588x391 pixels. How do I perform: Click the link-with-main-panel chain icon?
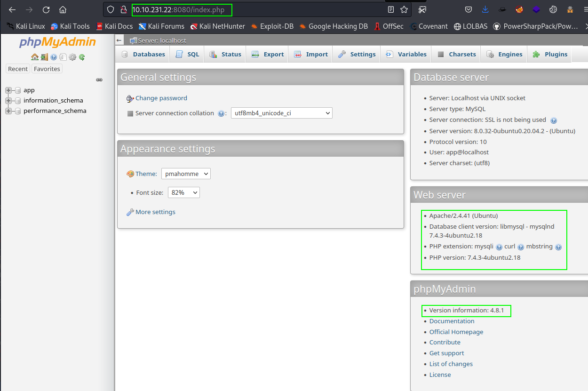tap(99, 80)
